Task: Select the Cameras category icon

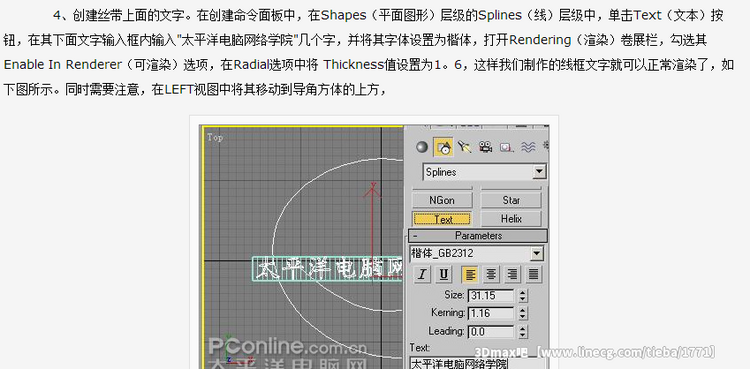Action: 485,147
